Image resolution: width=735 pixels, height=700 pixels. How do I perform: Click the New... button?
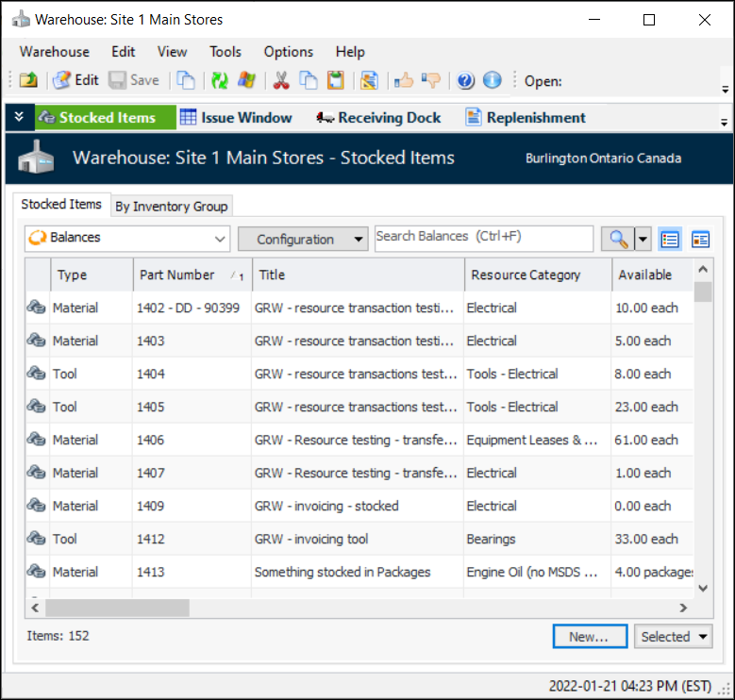tap(589, 637)
